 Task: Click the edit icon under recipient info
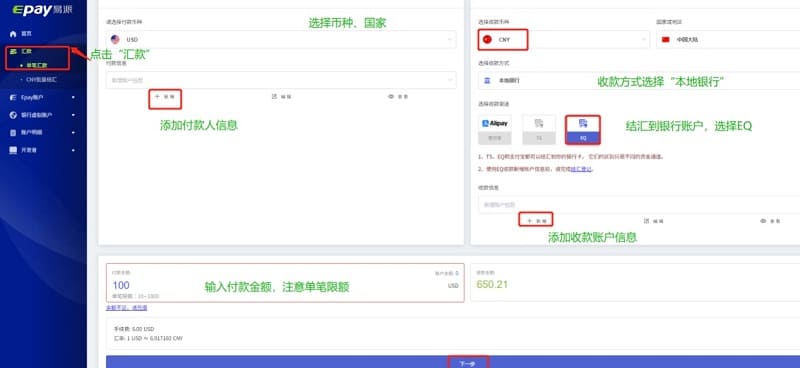[x=654, y=221]
